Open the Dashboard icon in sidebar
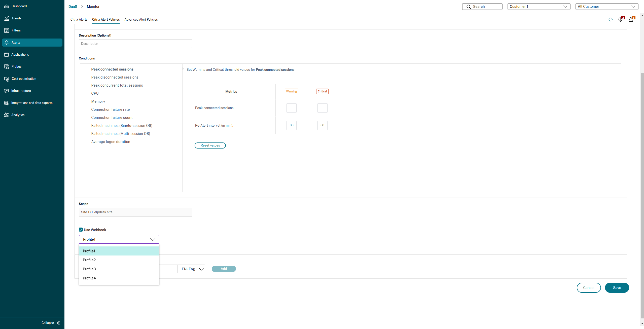The width and height of the screenshot is (644, 329). [x=7, y=6]
